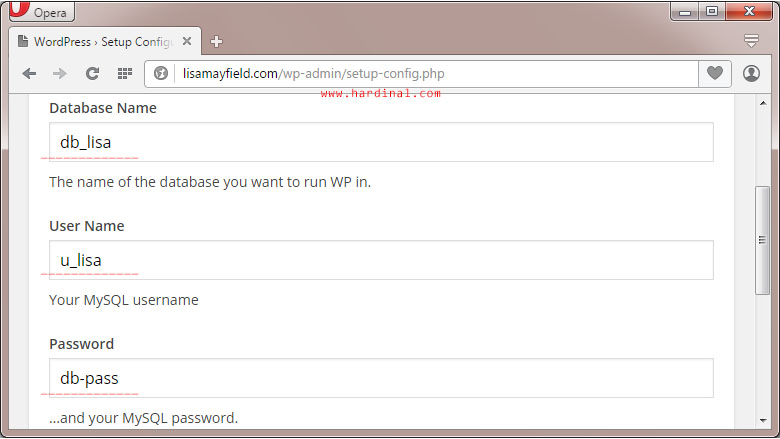Minimize the Opera window

click(685, 11)
